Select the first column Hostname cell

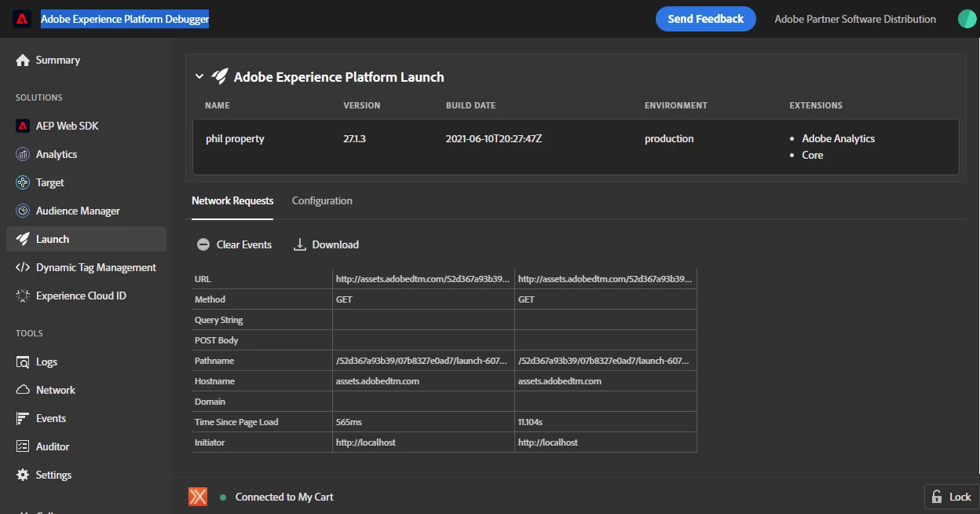tap(423, 381)
